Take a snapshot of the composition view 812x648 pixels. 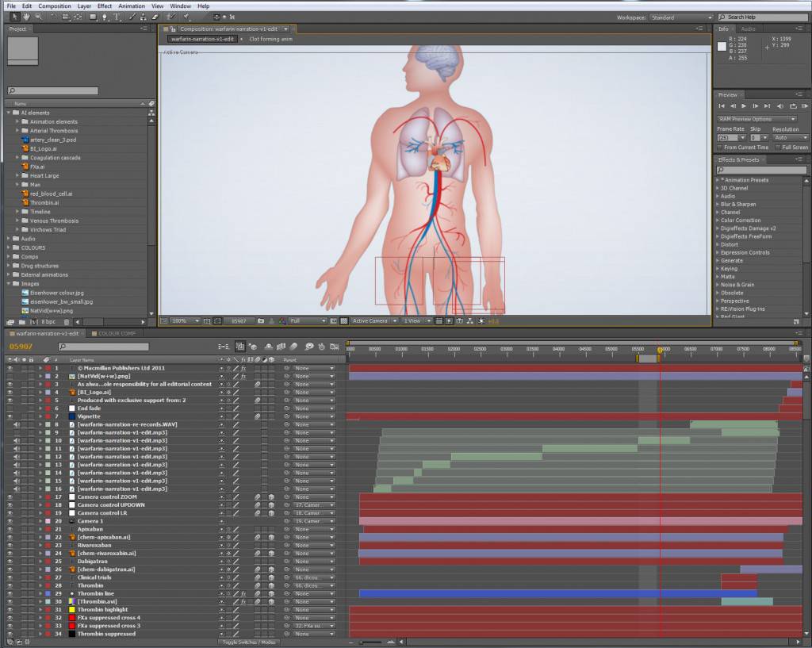pos(261,320)
